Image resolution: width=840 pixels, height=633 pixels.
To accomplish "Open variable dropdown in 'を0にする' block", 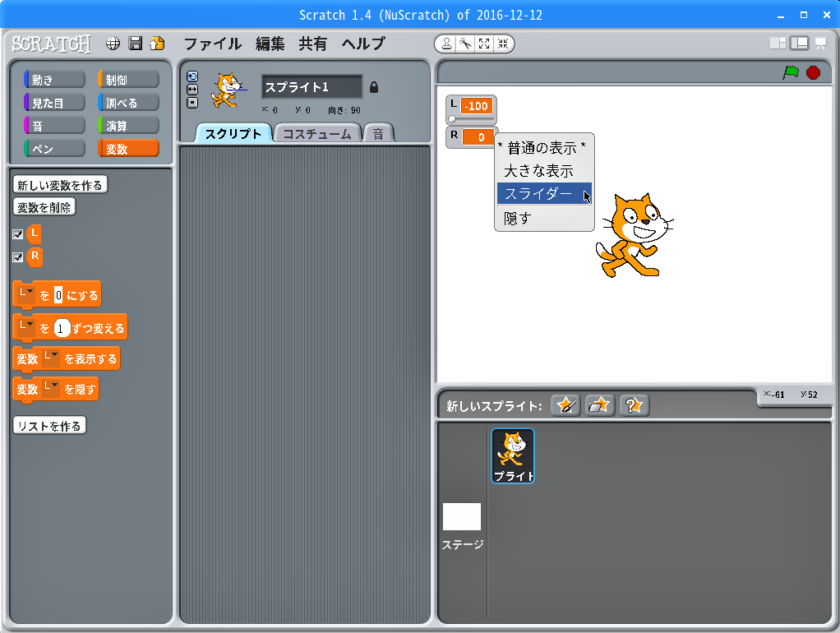I will tap(26, 294).
